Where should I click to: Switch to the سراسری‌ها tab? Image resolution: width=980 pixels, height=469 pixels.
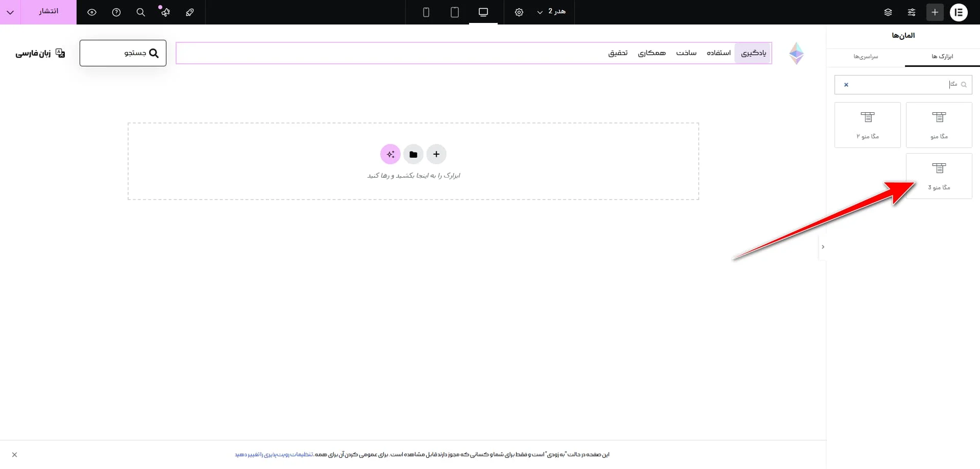pos(866,57)
